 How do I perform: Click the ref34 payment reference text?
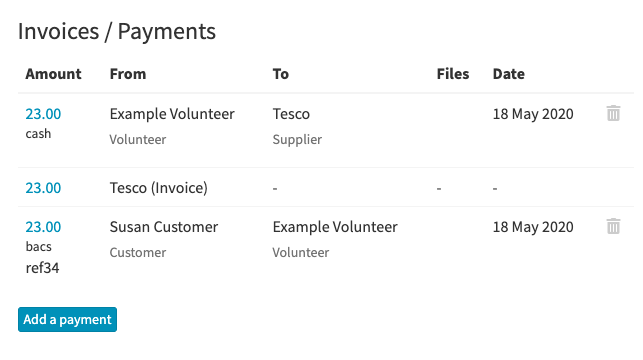[42, 268]
